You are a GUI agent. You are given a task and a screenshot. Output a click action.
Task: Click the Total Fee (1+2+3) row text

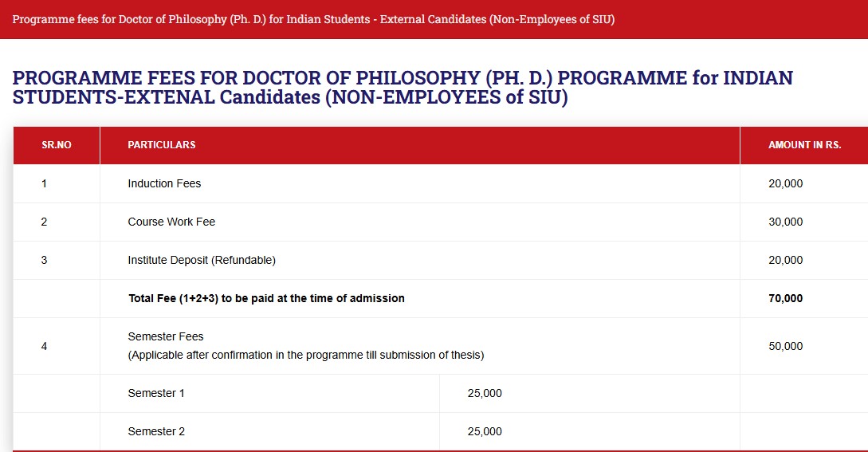[x=266, y=298]
